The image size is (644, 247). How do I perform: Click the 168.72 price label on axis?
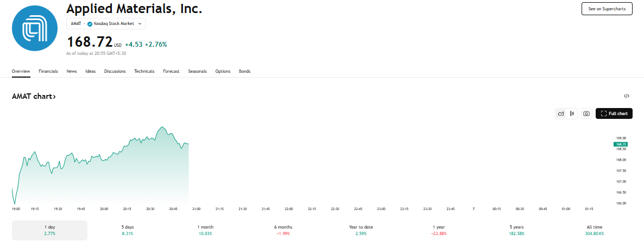point(621,144)
